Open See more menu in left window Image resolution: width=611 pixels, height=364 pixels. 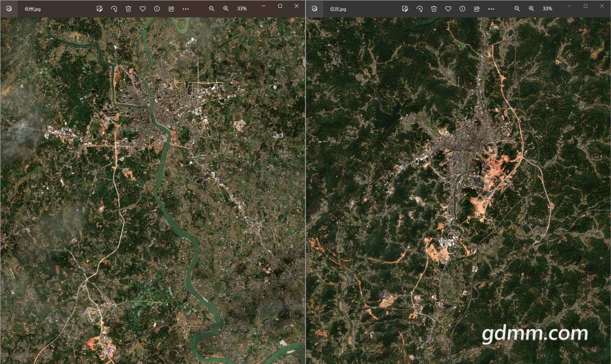click(x=186, y=9)
